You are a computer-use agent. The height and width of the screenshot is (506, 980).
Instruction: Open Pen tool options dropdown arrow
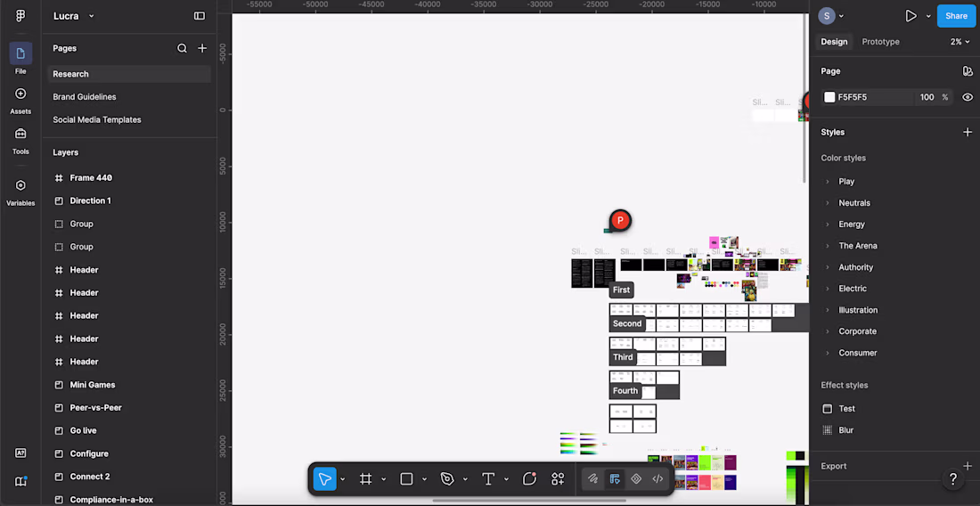point(465,479)
